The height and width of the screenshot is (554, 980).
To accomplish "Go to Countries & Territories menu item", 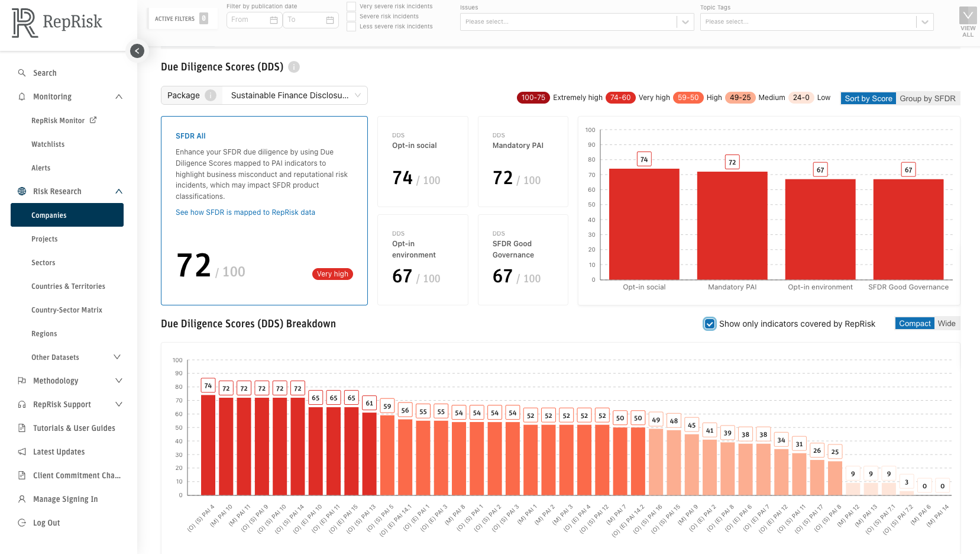I will click(68, 286).
